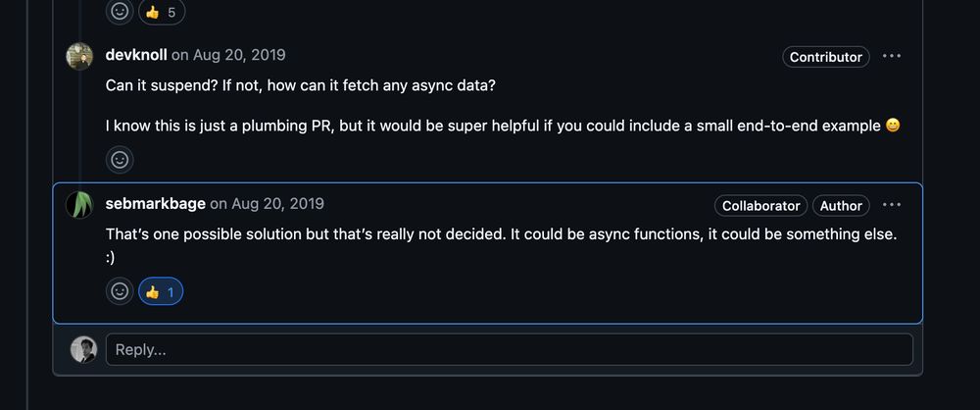Add emoji reaction to devknoll's comment
The image size is (980, 410).
[x=120, y=160]
